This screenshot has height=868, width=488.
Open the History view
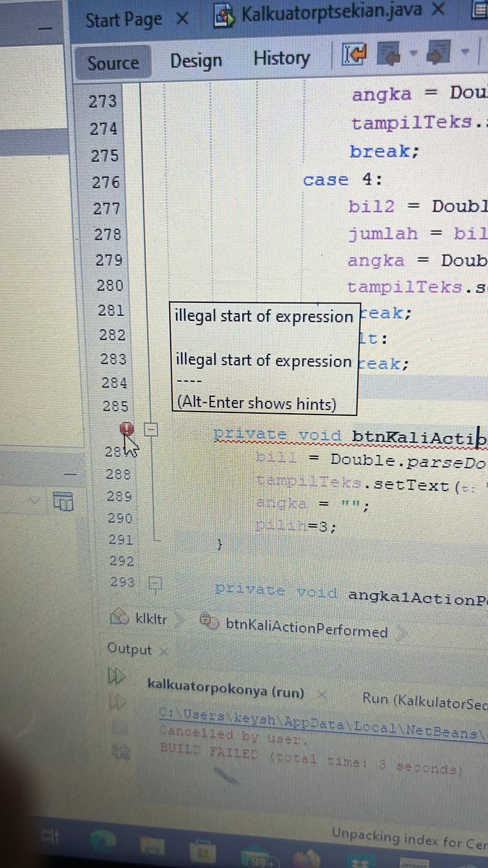pyautogui.click(x=281, y=58)
